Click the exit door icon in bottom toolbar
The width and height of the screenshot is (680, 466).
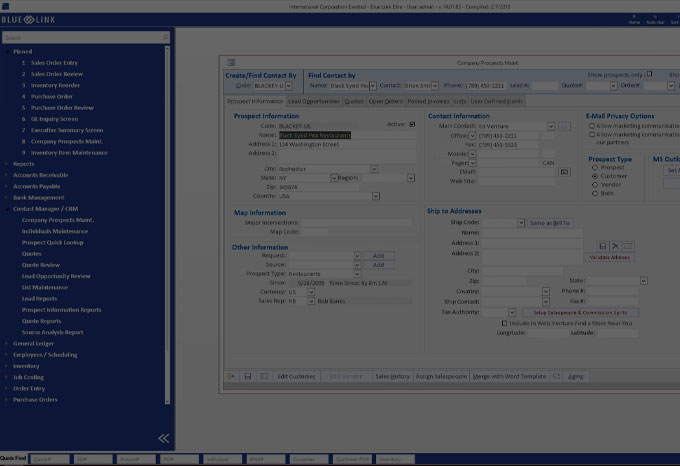pyautogui.click(x=232, y=376)
